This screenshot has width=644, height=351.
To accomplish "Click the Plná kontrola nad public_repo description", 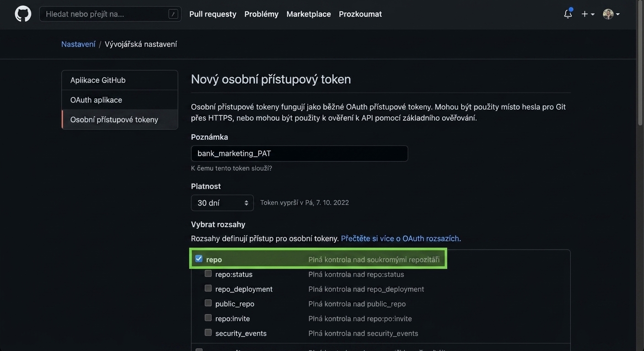I will click(357, 304).
